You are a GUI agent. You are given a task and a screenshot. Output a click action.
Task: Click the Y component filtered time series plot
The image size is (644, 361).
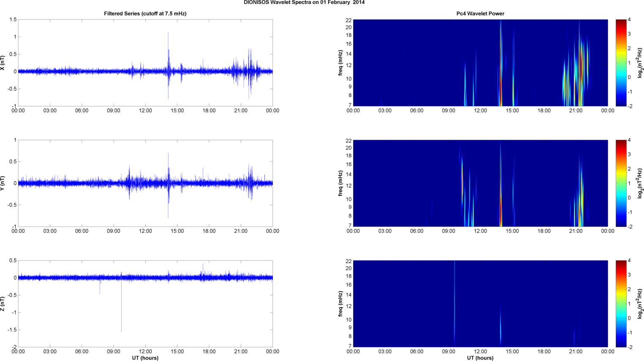pyautogui.click(x=145, y=183)
